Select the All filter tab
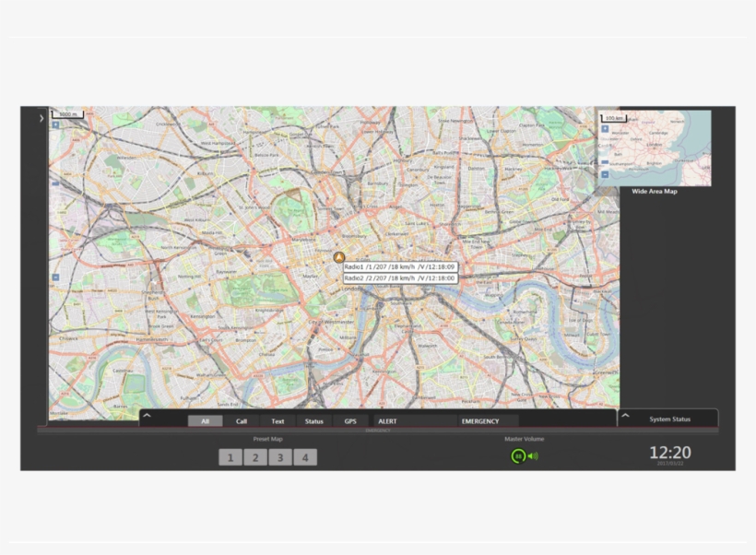The height and width of the screenshot is (555, 756). (x=205, y=421)
